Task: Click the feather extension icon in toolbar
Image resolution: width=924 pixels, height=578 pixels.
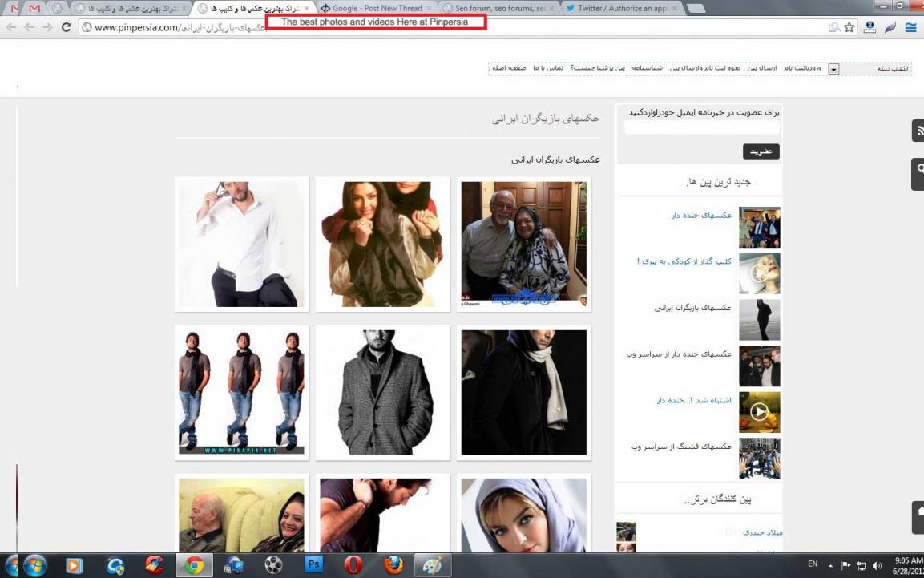Action: (890, 27)
